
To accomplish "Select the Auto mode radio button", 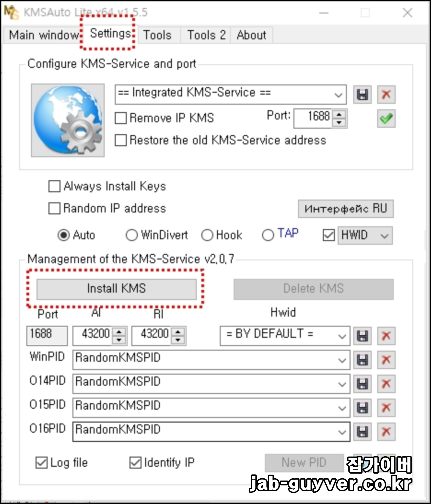I will [64, 235].
